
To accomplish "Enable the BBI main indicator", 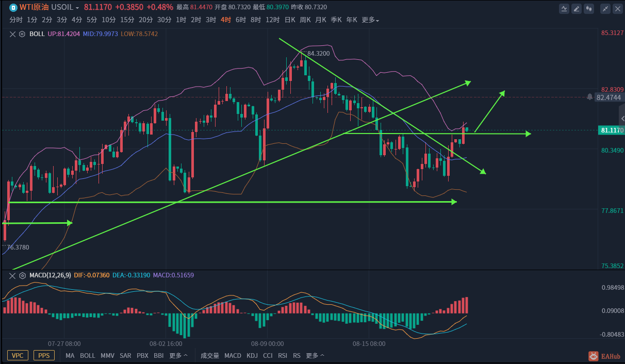I will pyautogui.click(x=159, y=356).
